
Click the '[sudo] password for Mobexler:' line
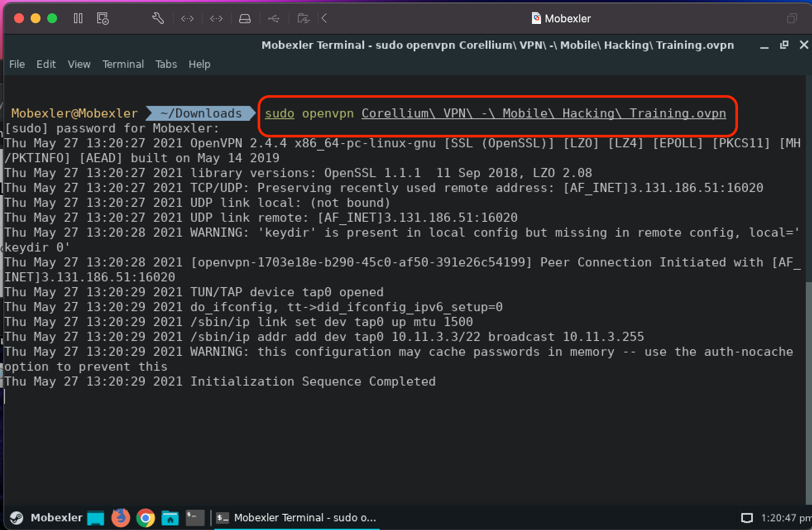coord(112,128)
